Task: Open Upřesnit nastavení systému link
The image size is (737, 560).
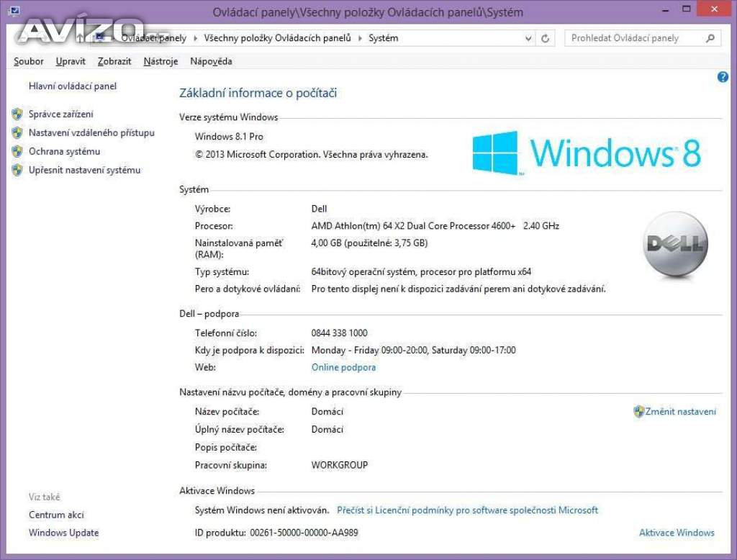Action: pyautogui.click(x=85, y=170)
